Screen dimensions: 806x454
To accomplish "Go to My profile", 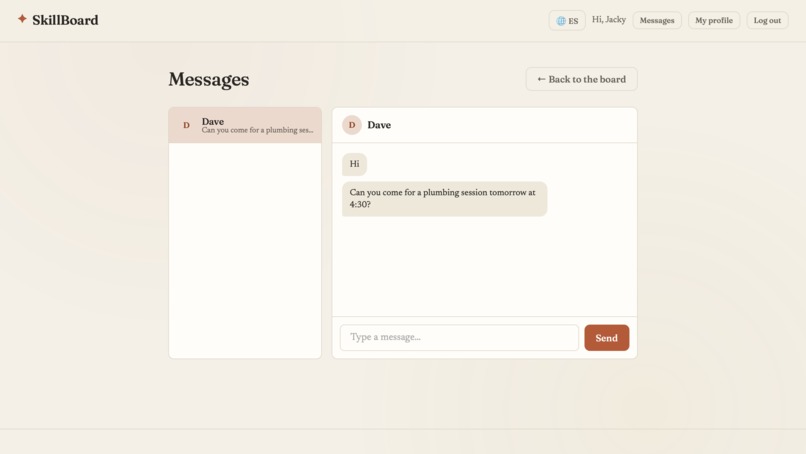I will pos(714,21).
